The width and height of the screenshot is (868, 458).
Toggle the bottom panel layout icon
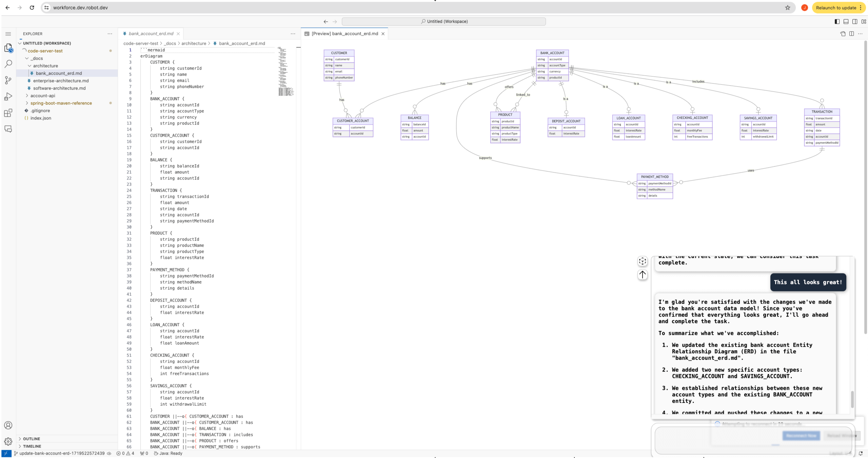846,21
